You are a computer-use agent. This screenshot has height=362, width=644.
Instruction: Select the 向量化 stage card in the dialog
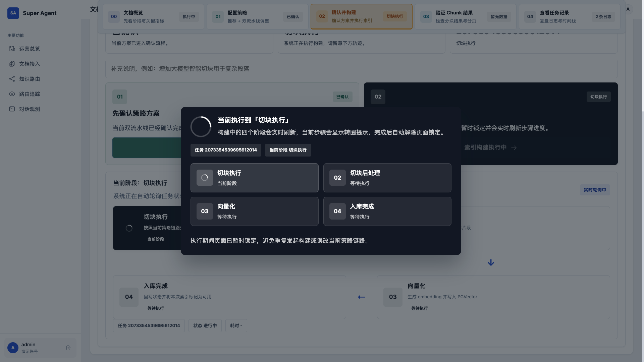click(x=254, y=211)
